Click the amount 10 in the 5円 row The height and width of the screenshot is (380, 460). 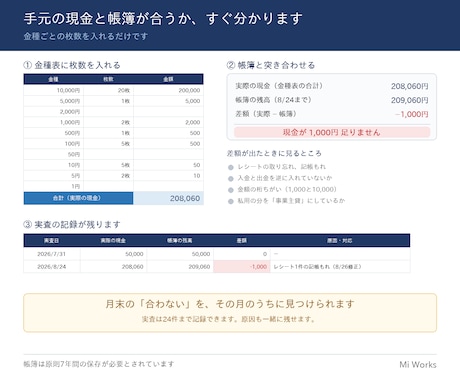[x=168, y=176]
